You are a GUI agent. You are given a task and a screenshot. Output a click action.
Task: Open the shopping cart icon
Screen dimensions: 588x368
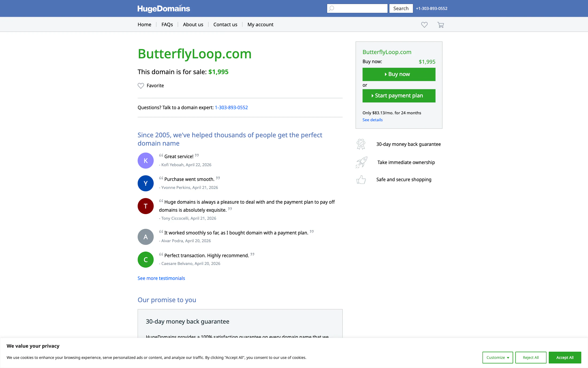tap(440, 25)
